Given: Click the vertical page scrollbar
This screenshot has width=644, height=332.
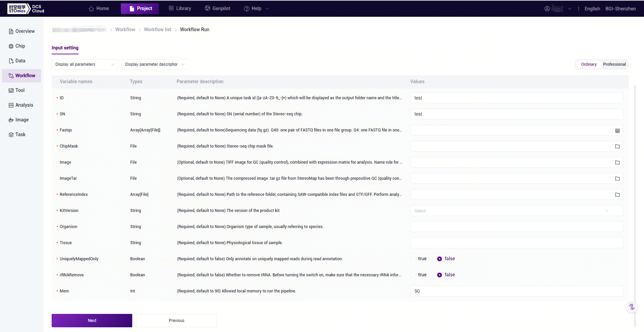Looking at the screenshot, I should [635, 201].
